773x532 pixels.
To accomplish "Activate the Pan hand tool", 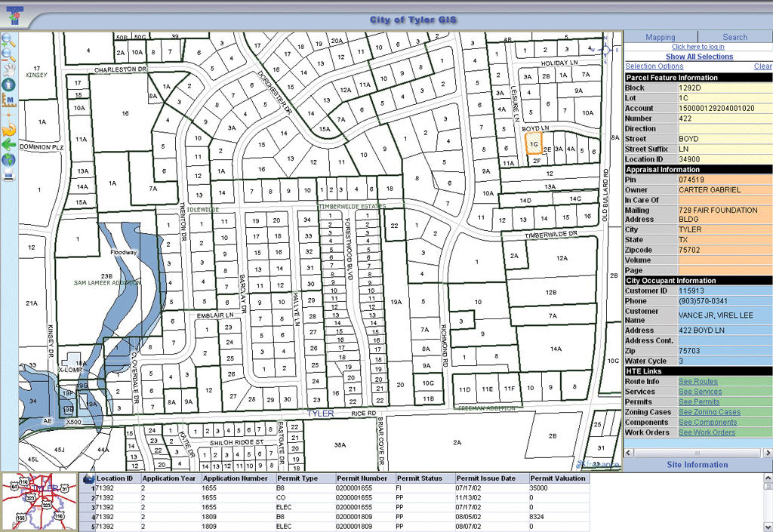I will [x=9, y=69].
